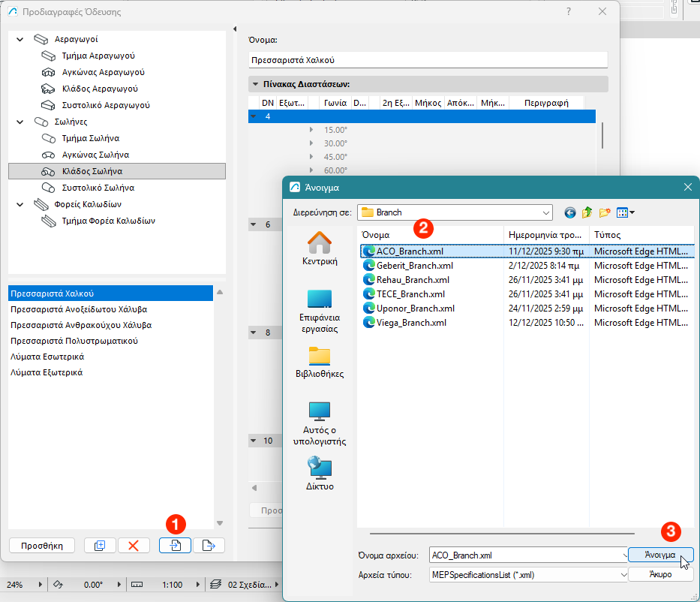The image size is (700, 602).
Task: Select Λύματα Εσωτερικά specification
Action: click(111, 357)
